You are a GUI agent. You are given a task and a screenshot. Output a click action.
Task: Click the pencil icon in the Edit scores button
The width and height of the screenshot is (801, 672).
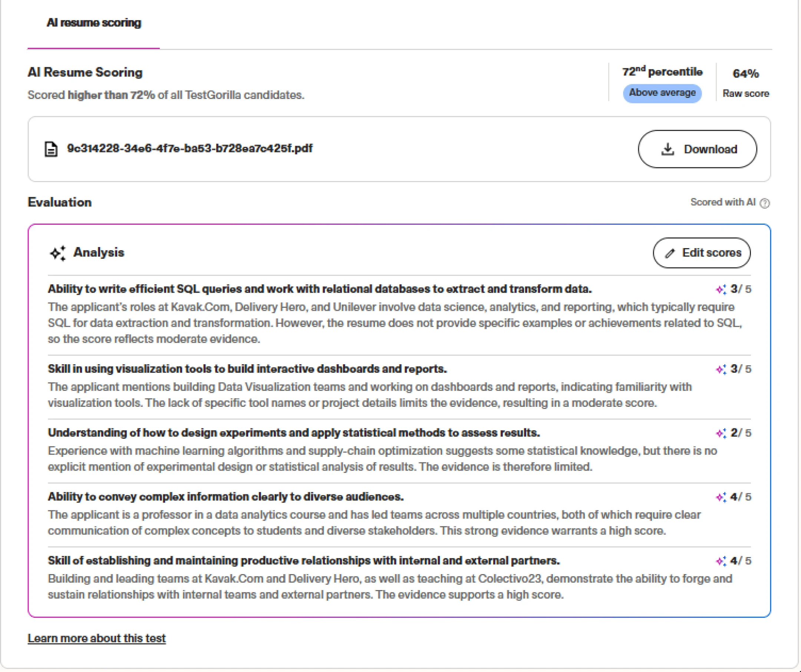click(x=670, y=253)
